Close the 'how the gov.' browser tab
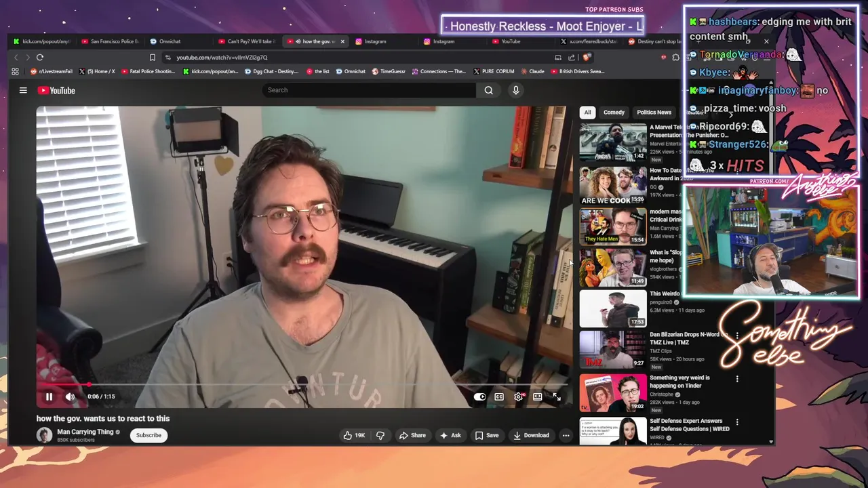868x488 pixels. coord(342,41)
